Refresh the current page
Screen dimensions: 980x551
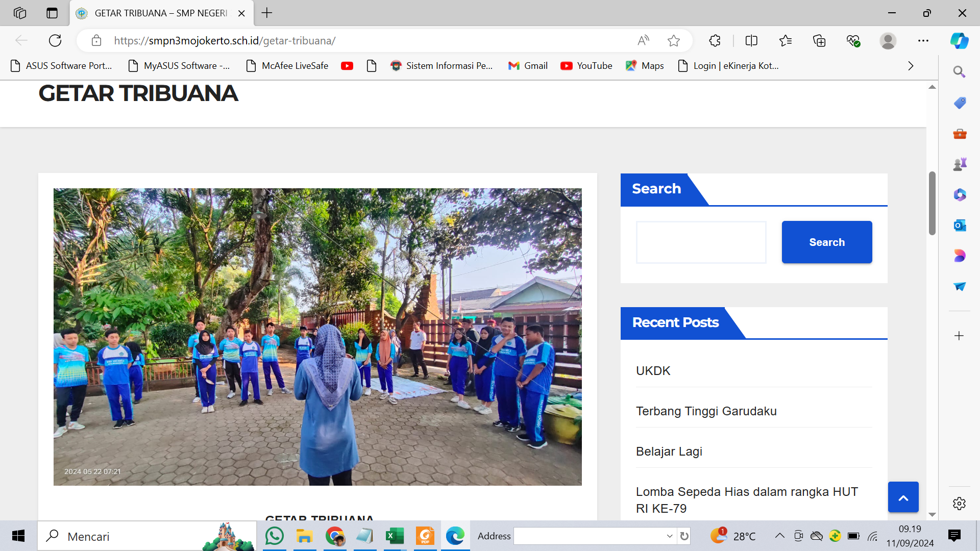click(55, 41)
